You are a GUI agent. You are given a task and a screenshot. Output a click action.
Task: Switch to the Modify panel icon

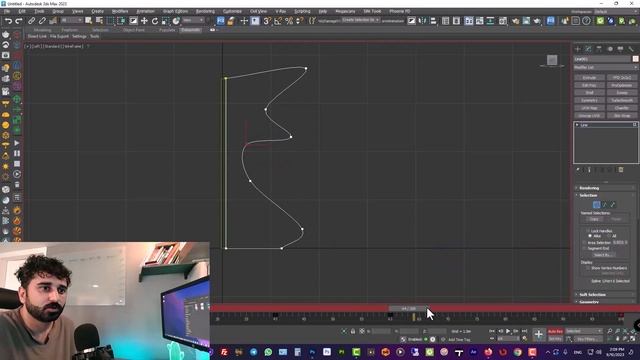tap(588, 49)
